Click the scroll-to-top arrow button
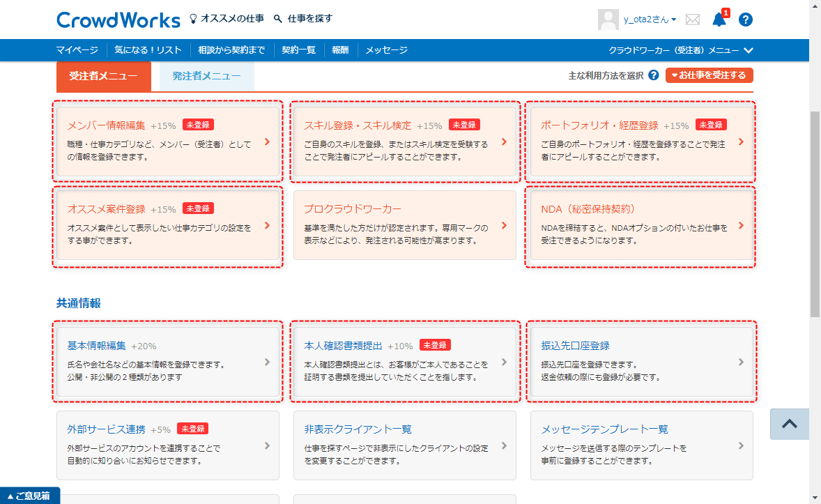Viewport: 821px width, 504px height. [x=789, y=424]
